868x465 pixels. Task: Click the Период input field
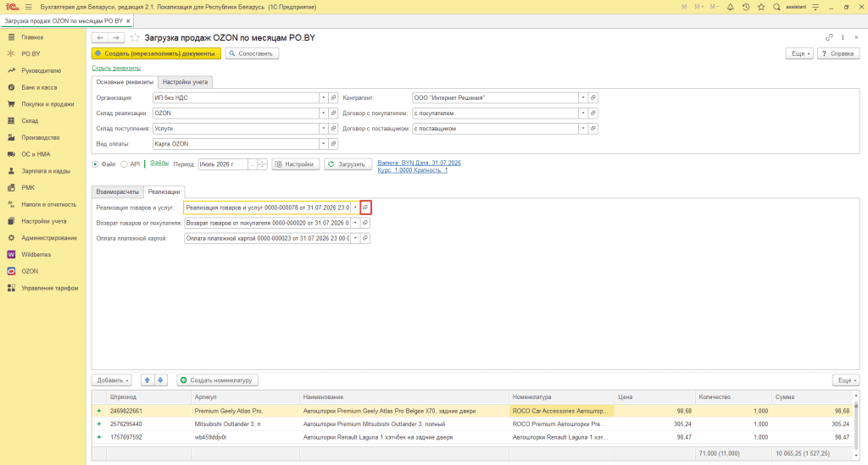223,164
